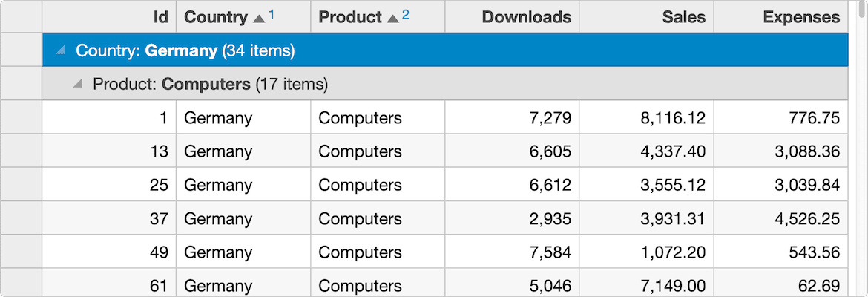Click the top-left select-all corner cell
The width and height of the screenshot is (868, 297).
coord(22,17)
